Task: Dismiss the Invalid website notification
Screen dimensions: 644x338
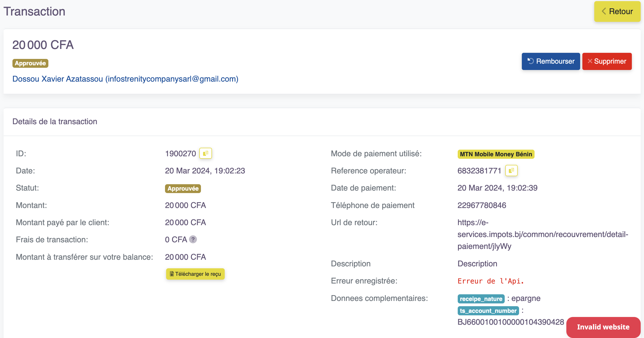Action: pos(603,327)
